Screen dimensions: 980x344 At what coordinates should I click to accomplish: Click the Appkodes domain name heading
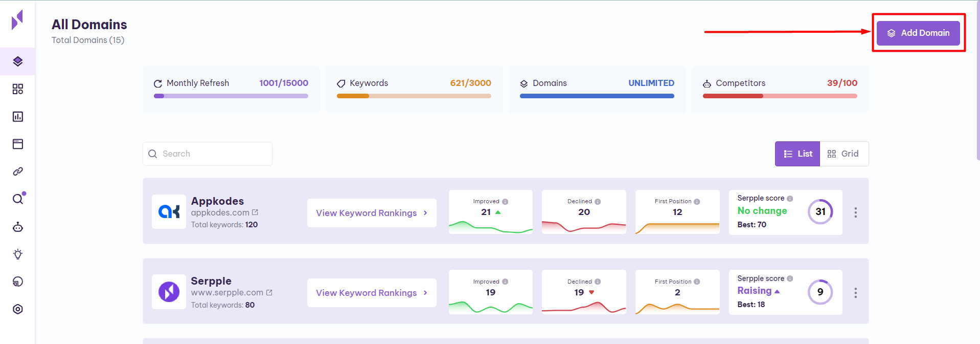click(x=217, y=201)
